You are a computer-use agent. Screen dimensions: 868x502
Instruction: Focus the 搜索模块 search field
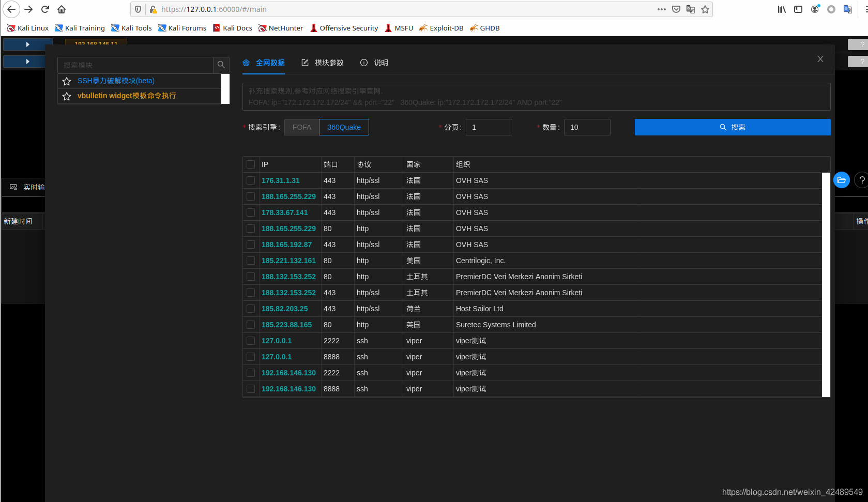135,65
